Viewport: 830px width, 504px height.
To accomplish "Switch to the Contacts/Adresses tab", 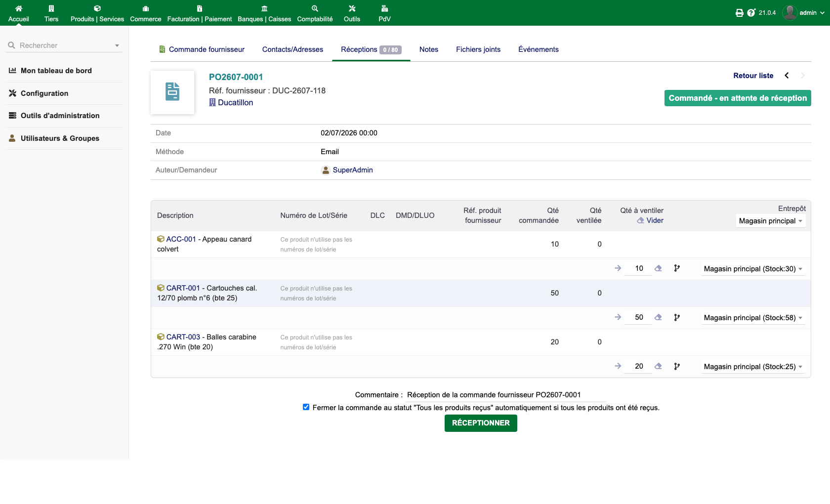I will [x=292, y=49].
